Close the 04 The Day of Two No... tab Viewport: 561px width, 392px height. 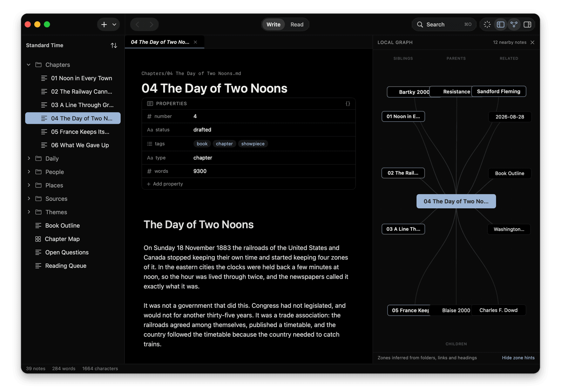click(196, 42)
